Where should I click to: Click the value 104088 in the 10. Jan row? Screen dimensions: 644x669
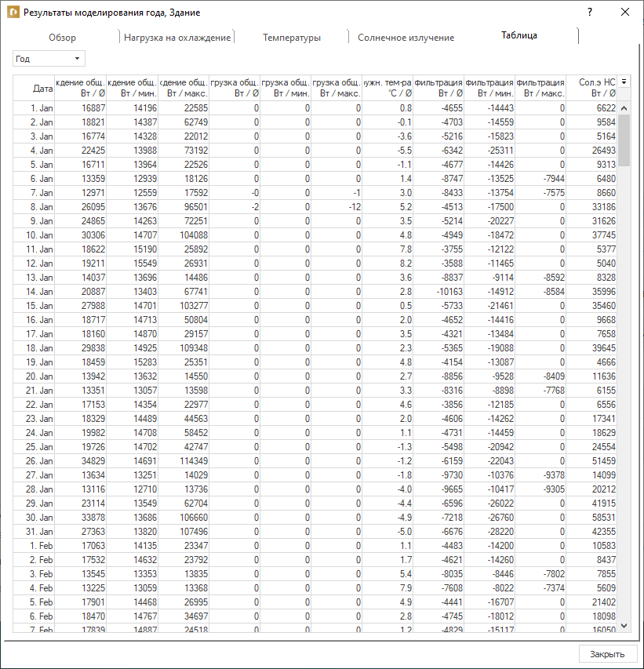(194, 235)
